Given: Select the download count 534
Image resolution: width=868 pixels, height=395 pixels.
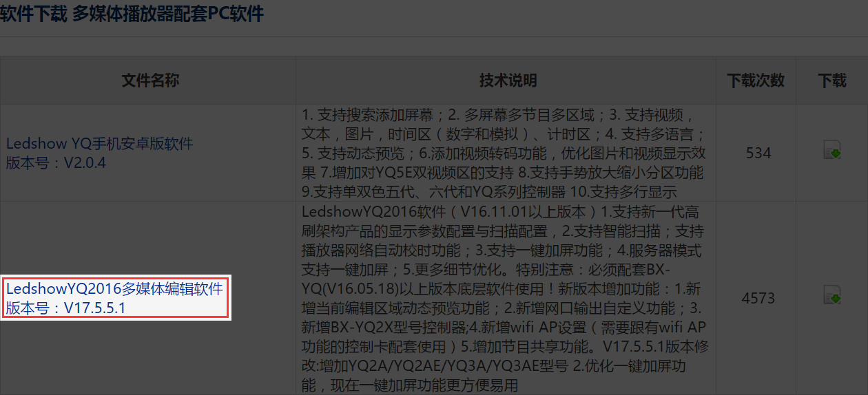Looking at the screenshot, I should point(758,153).
